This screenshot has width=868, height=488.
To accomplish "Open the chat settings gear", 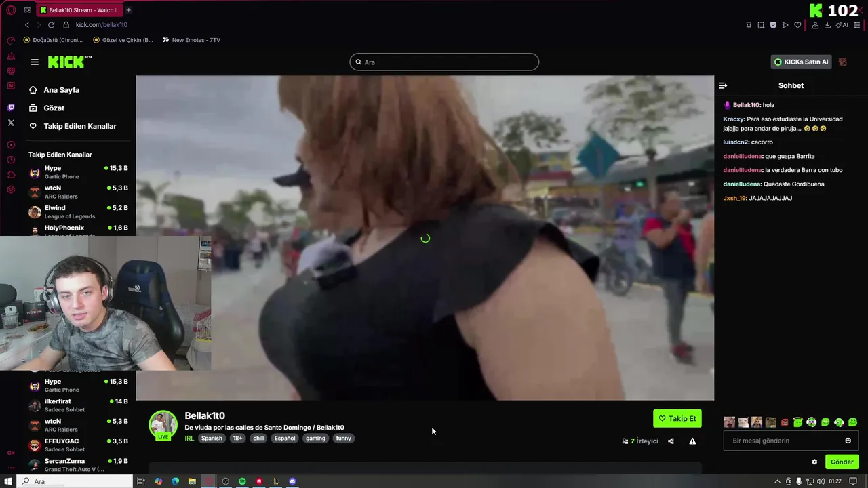I will 814,462.
